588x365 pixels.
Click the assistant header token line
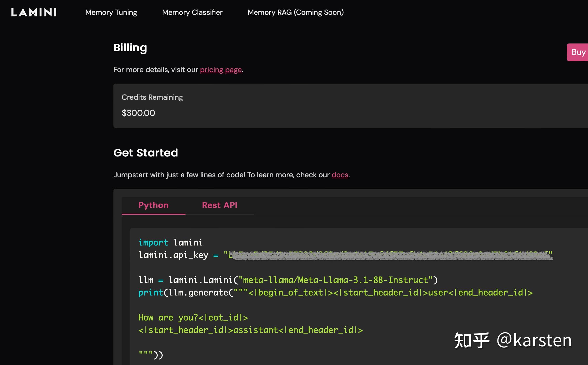click(x=250, y=330)
